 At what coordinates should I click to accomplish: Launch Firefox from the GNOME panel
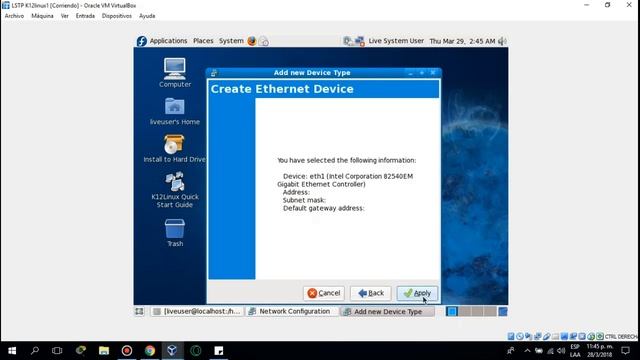coord(252,41)
